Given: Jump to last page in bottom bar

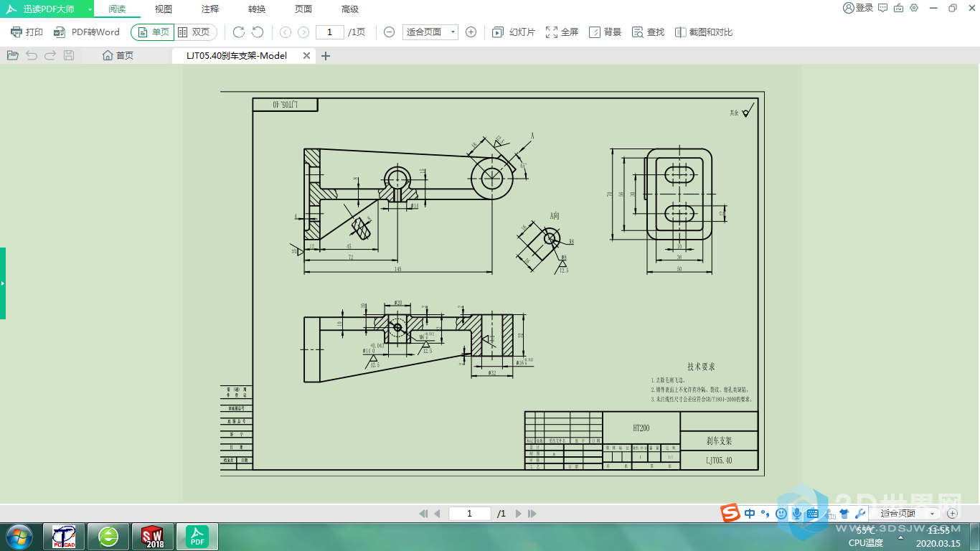Looking at the screenshot, I should [x=532, y=514].
